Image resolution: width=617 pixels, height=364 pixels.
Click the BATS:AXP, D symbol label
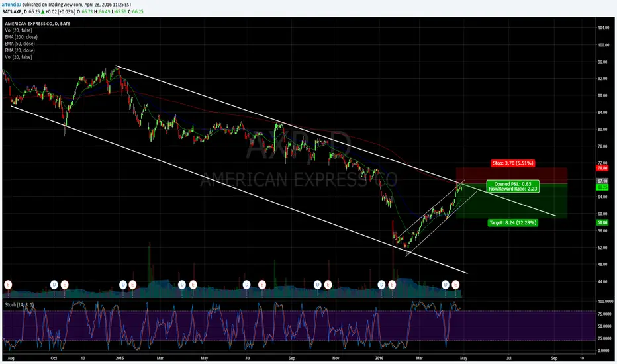[x=15, y=11]
